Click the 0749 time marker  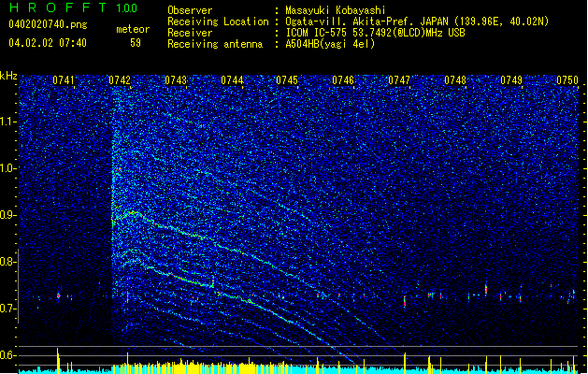[511, 80]
